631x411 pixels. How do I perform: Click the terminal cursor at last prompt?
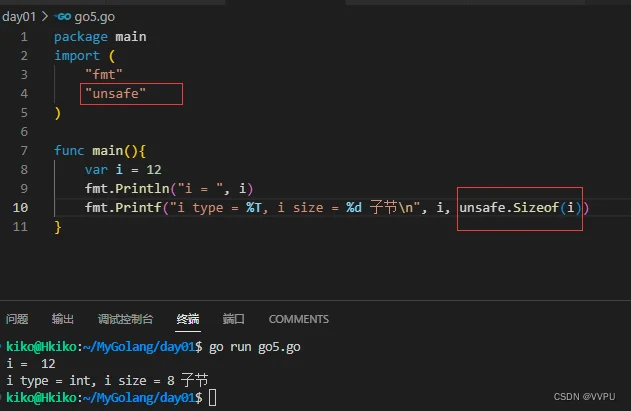pyautogui.click(x=212, y=398)
